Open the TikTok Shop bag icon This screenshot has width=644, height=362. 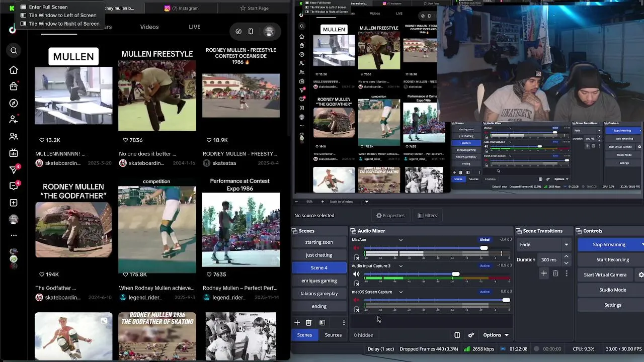[x=14, y=86]
